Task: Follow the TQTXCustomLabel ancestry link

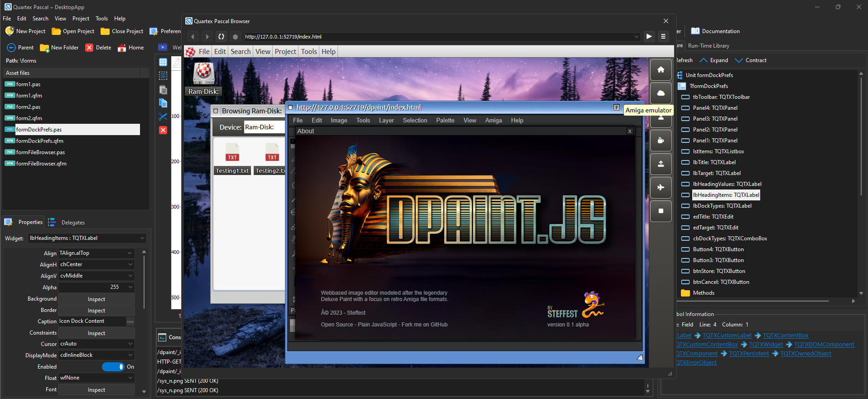Action: tap(727, 336)
